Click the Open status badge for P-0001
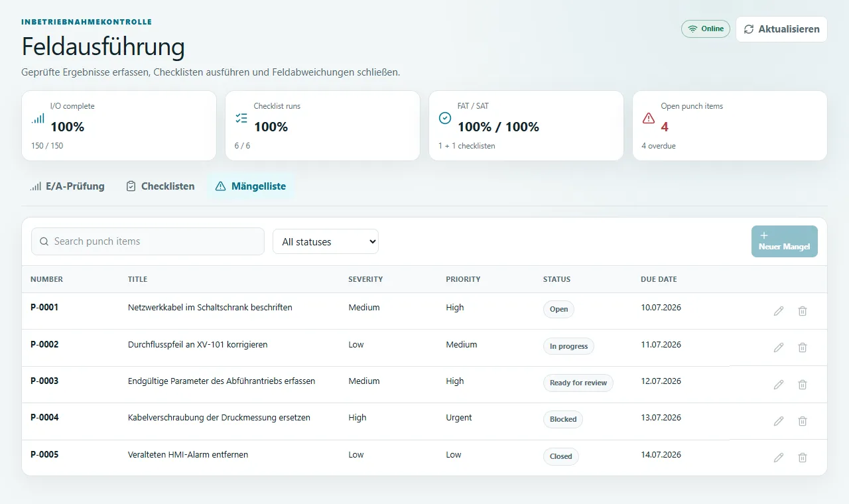This screenshot has height=504, width=849. click(558, 309)
